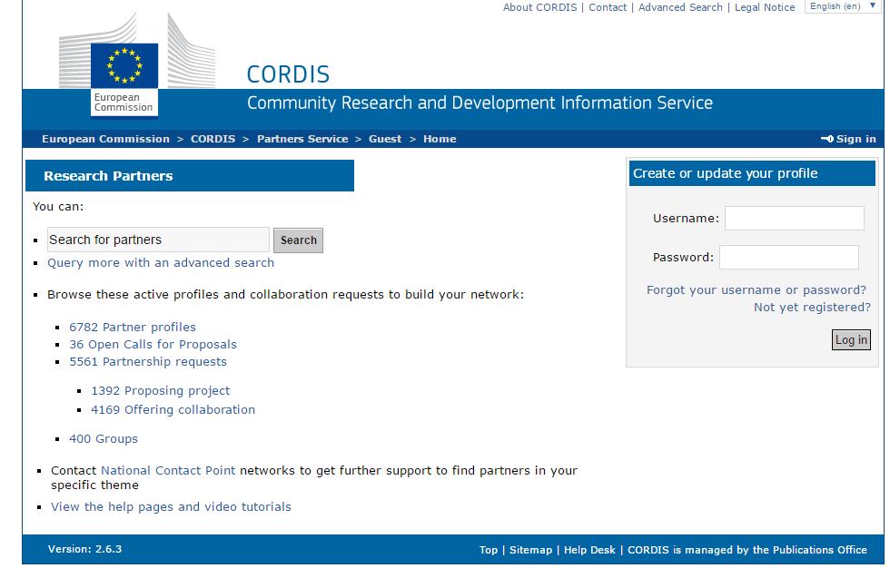This screenshot has width=890, height=588.
Task: Open the Sitemap footer link
Action: 530,550
